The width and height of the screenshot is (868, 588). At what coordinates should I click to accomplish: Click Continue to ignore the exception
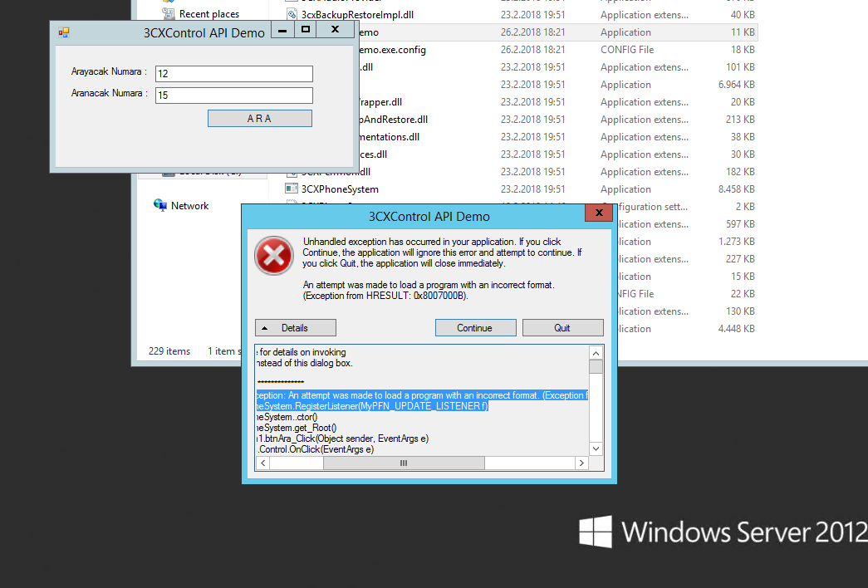475,328
